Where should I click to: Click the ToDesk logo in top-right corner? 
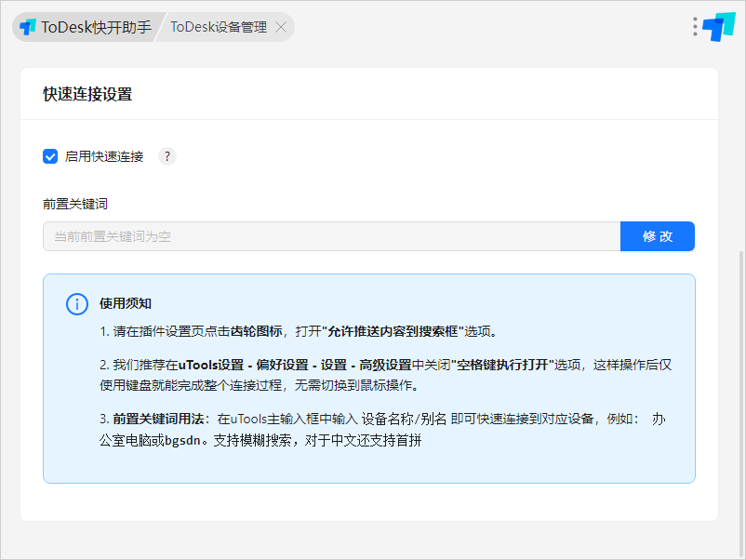click(719, 27)
